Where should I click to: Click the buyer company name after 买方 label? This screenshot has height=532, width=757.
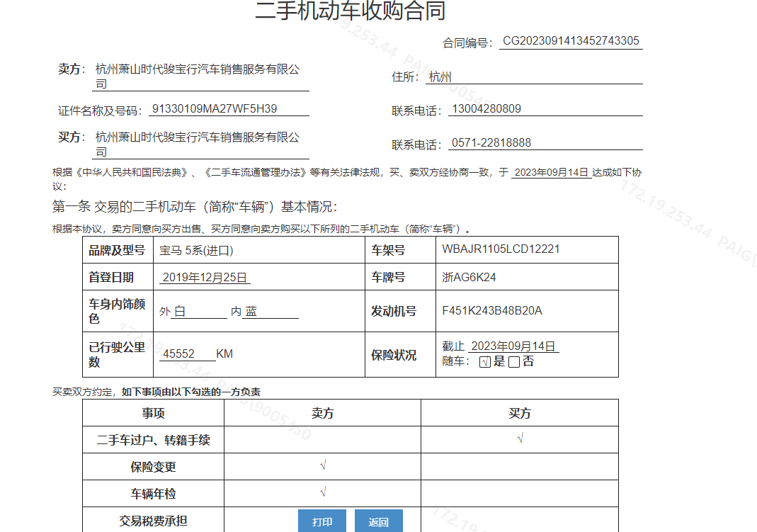pos(198,145)
